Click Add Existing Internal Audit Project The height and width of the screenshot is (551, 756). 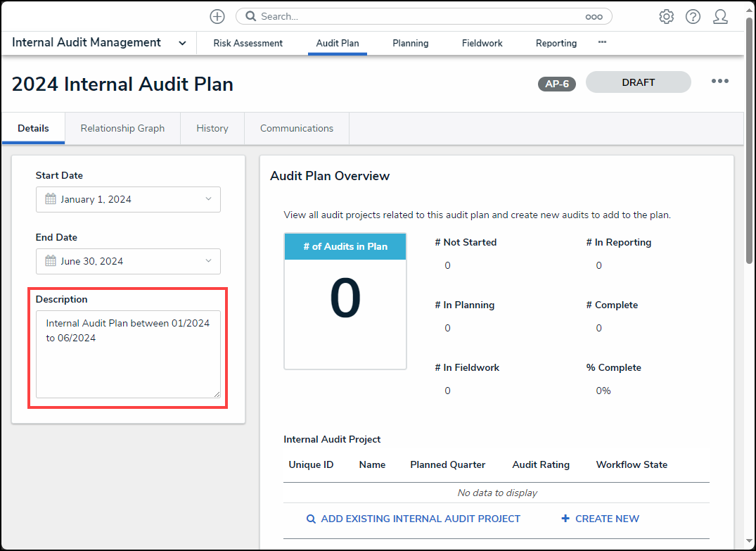414,519
